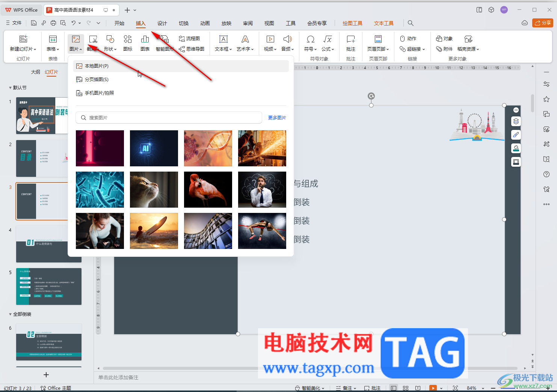557x392 pixels.
Task: Click the New Slide (新建幻灯片) icon
Action: (x=23, y=39)
